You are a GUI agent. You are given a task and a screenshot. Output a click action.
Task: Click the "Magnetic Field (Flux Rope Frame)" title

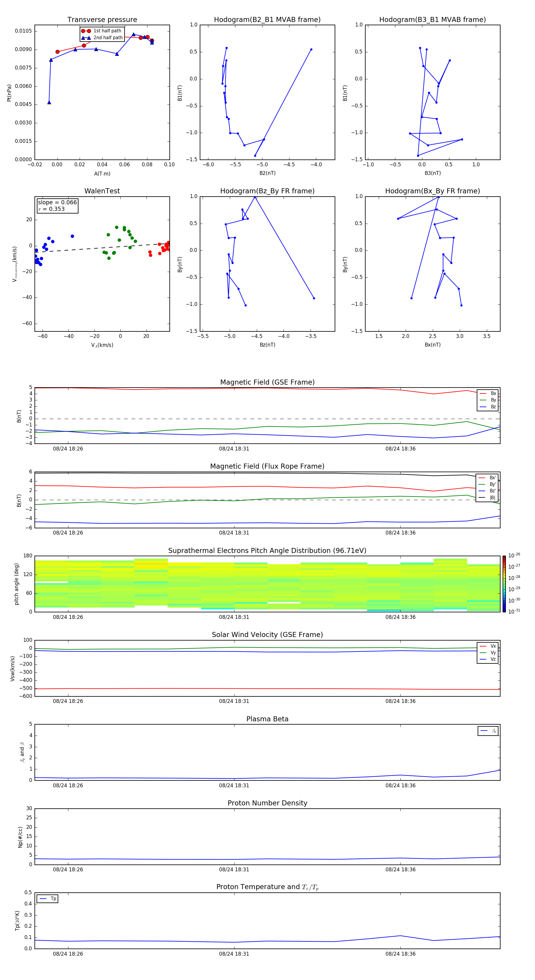coord(267,467)
